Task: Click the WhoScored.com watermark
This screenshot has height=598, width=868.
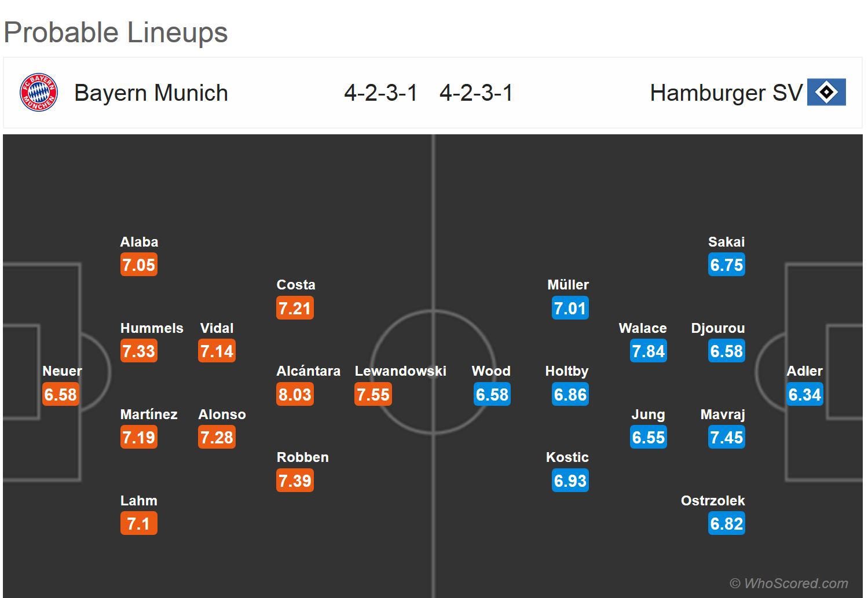Action: (789, 583)
